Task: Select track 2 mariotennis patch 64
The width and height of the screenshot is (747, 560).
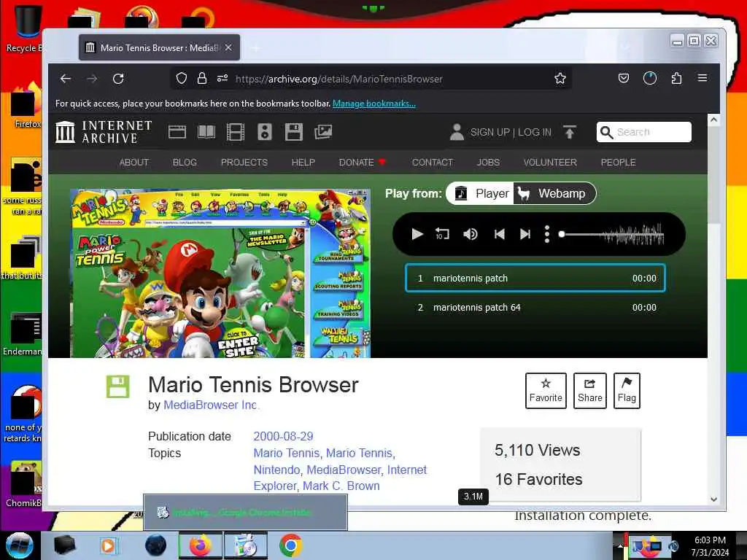Action: 535,308
